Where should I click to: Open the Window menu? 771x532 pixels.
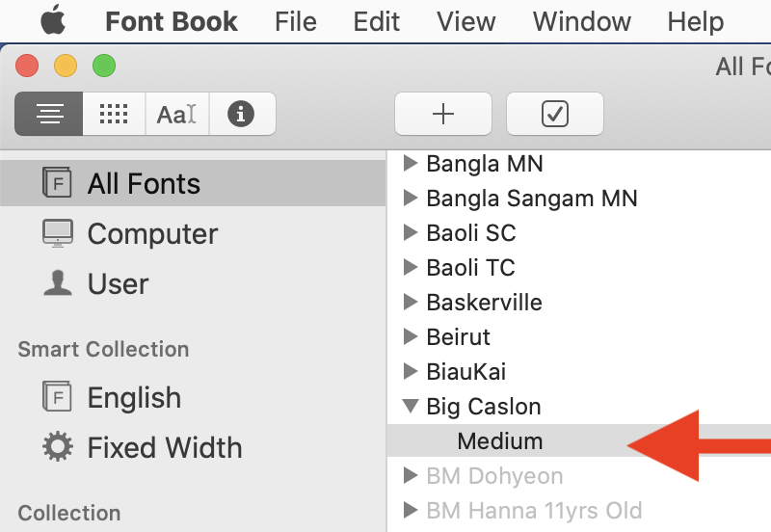tap(582, 21)
